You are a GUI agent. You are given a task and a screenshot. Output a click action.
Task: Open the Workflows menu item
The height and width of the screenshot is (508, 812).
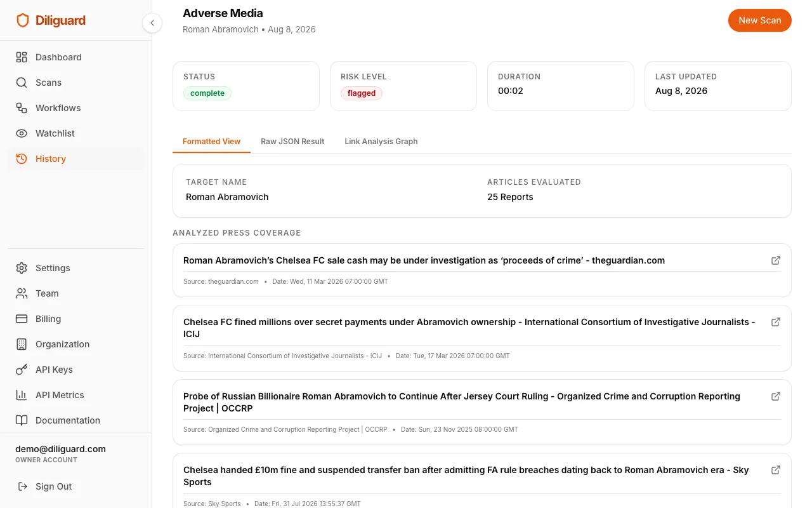[75, 108]
